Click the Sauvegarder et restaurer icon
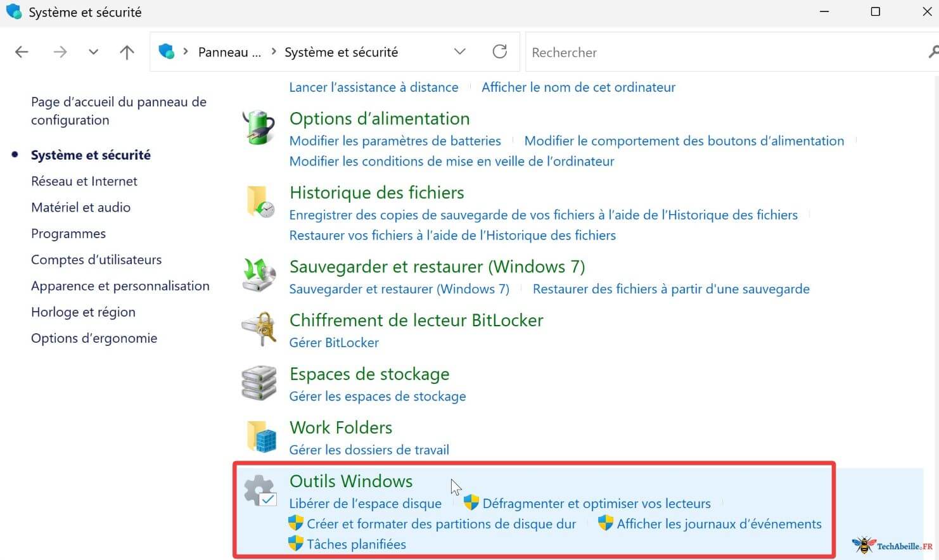The image size is (939, 560). 259,275
